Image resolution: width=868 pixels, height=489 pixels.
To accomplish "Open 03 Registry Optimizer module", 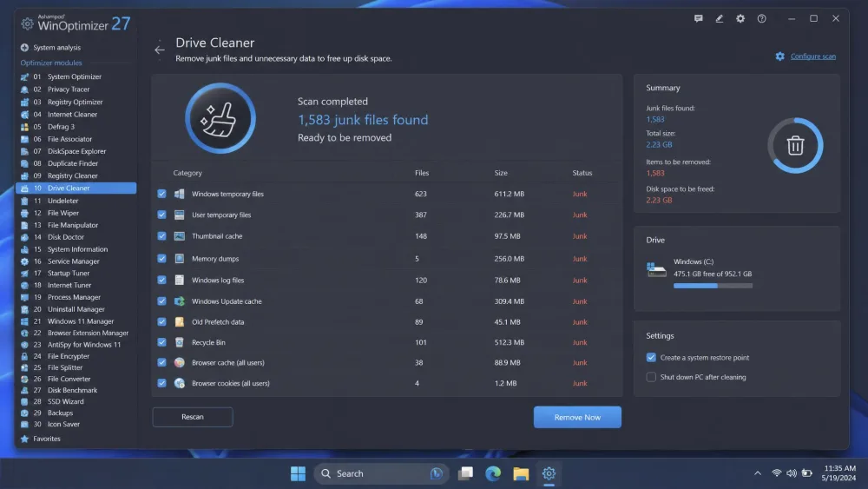I will (x=76, y=102).
